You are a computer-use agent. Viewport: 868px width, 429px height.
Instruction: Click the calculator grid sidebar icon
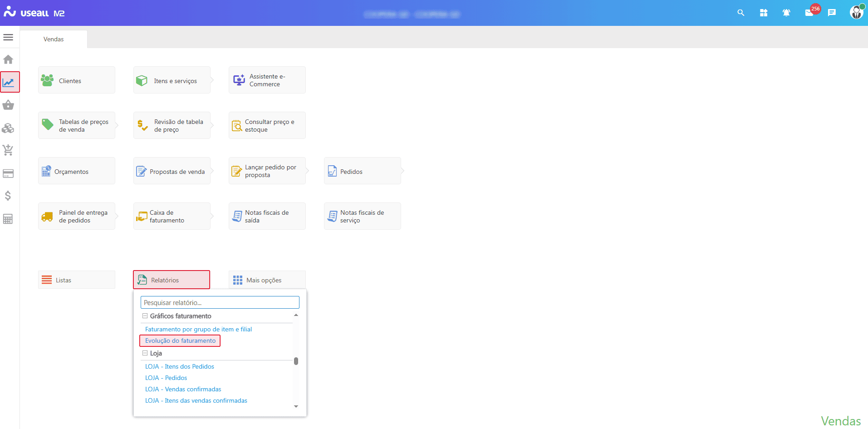[x=8, y=219]
